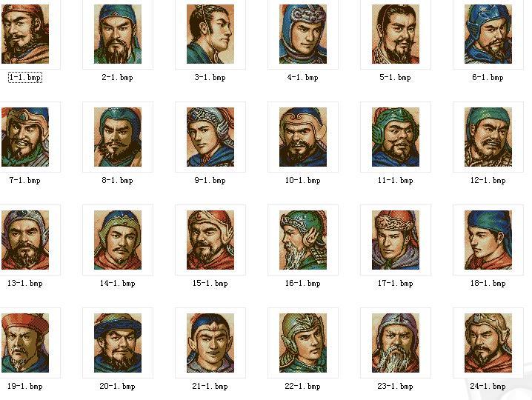
Task: Click the 14-1.bmp file name text
Action: click(x=117, y=283)
